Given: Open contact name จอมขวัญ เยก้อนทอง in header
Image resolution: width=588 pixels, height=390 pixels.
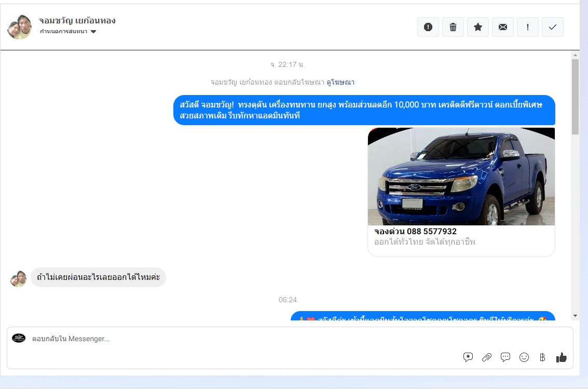Looking at the screenshot, I should [x=77, y=21].
